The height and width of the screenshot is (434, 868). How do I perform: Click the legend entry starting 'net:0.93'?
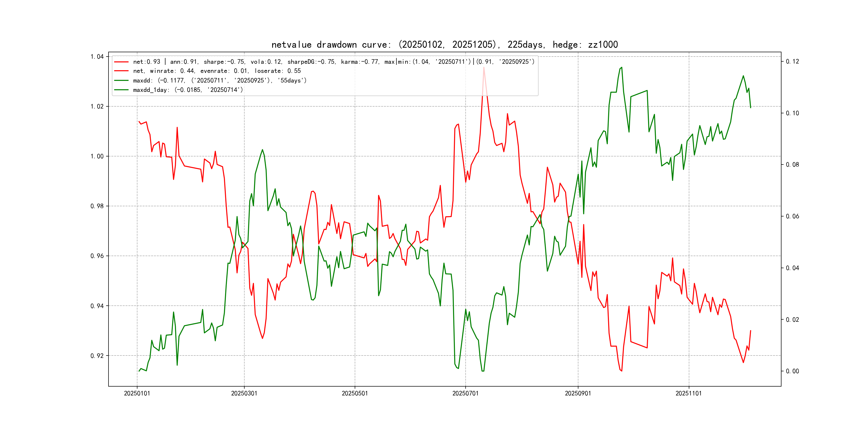click(334, 62)
